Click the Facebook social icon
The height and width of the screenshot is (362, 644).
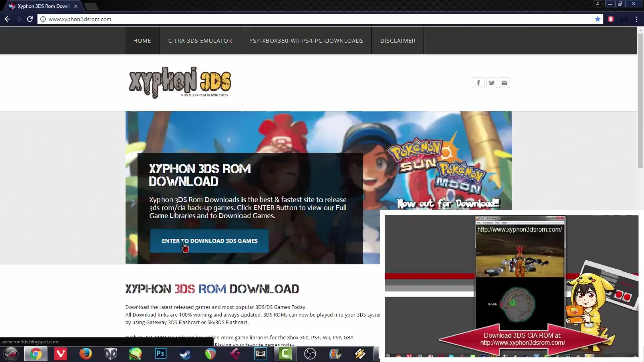(478, 83)
